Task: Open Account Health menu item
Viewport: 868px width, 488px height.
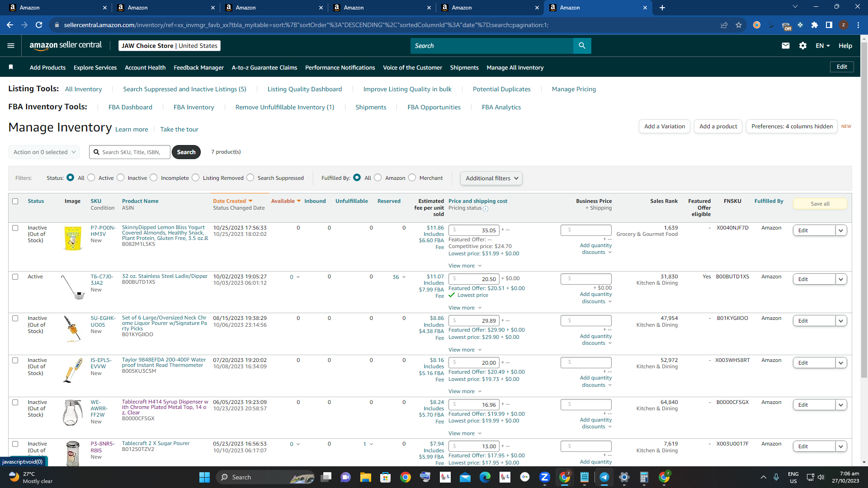Action: click(145, 67)
